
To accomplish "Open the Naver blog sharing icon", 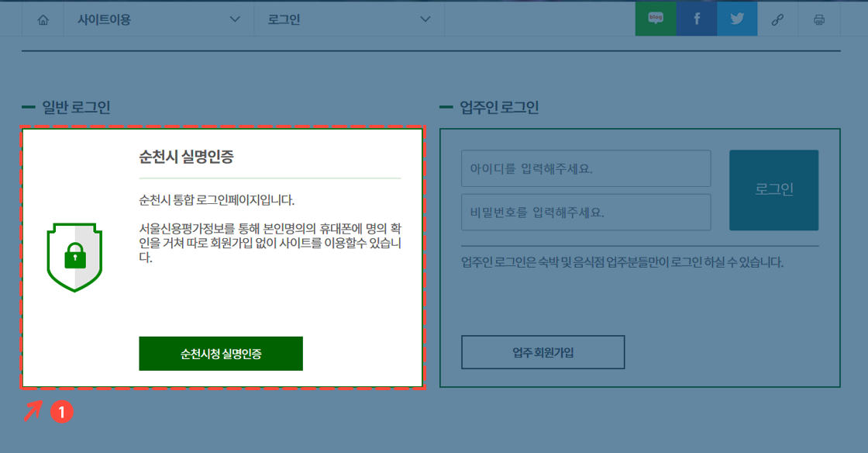I will point(656,17).
